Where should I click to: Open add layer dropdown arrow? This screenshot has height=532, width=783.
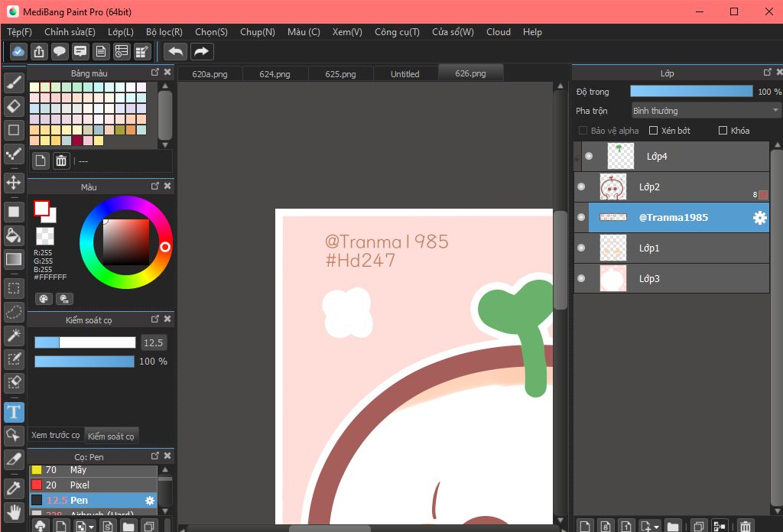pyautogui.click(x=656, y=527)
